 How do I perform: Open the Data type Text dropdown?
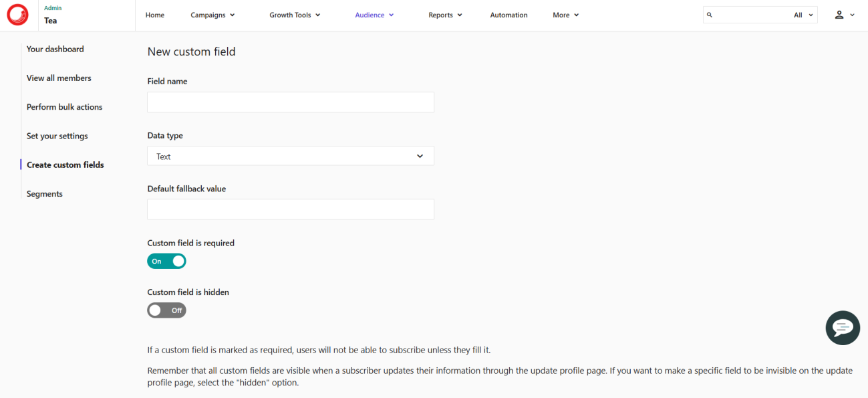[x=291, y=156]
